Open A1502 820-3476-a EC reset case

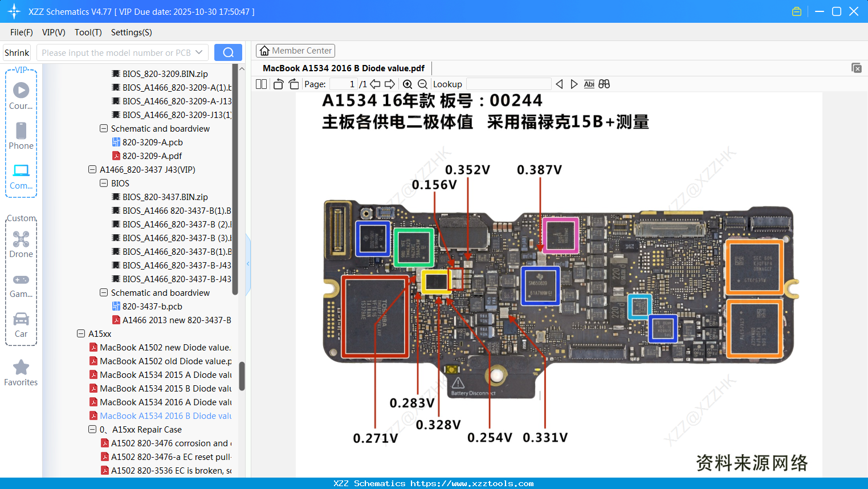pos(166,457)
